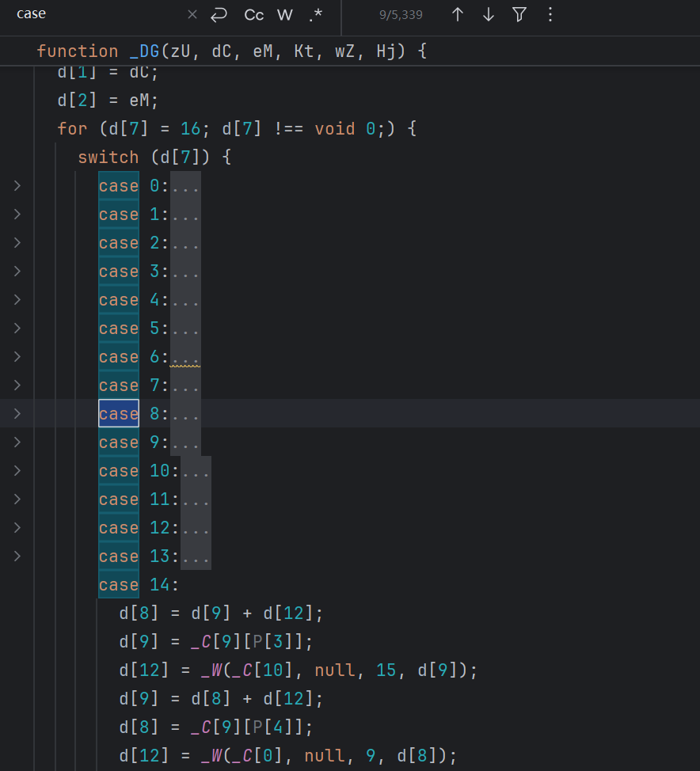Click the 'for (d[7] = 16' loop line

pos(237,129)
